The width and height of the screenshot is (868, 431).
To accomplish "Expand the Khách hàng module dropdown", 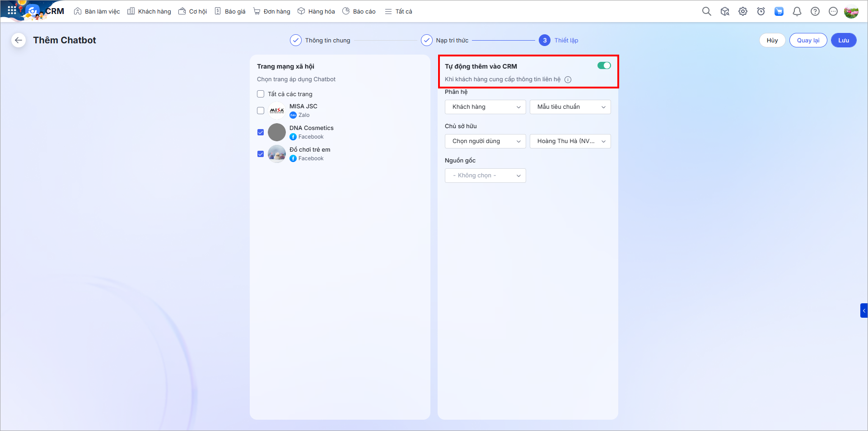I will 485,107.
